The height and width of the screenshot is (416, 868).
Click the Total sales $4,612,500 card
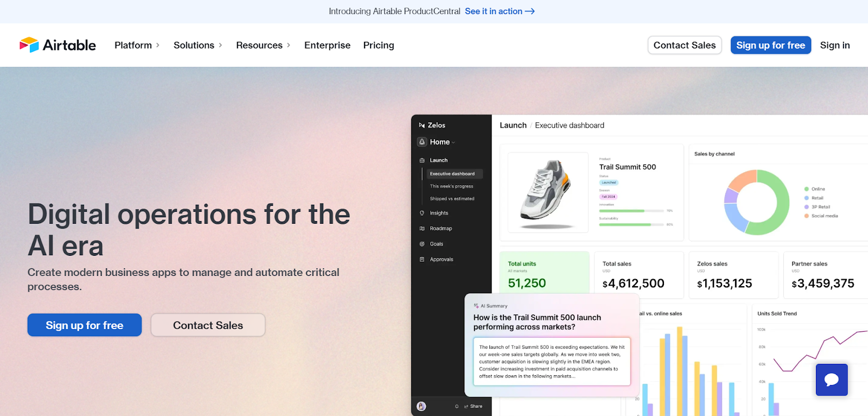click(639, 275)
